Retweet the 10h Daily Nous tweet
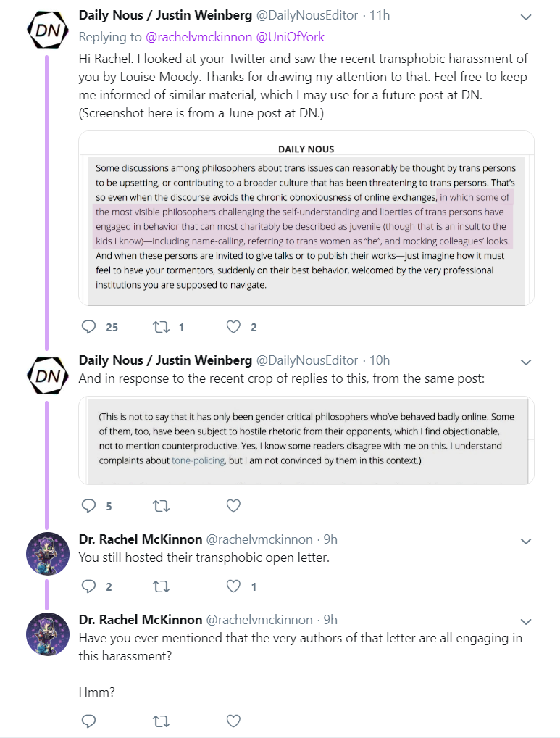Viewport: 560px width, 738px height. 162,506
